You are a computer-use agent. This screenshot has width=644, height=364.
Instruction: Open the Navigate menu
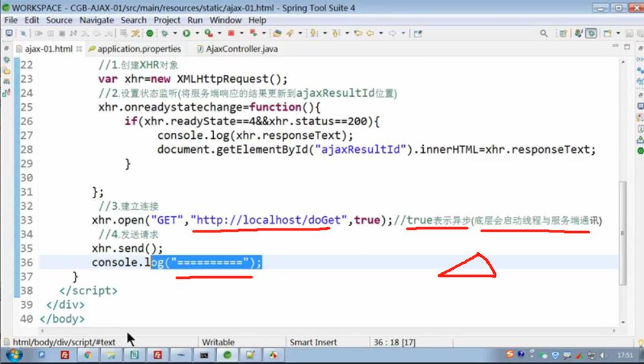click(96, 20)
